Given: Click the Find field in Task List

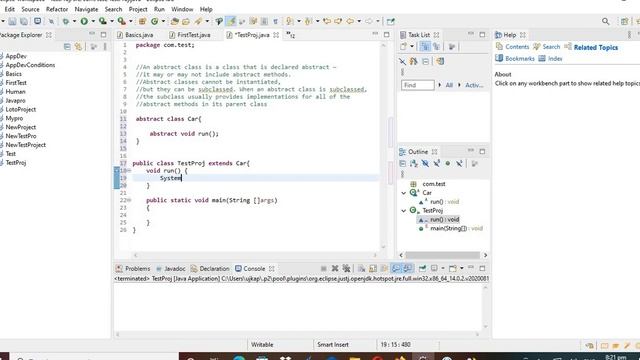Looking at the screenshot, I should pos(418,85).
